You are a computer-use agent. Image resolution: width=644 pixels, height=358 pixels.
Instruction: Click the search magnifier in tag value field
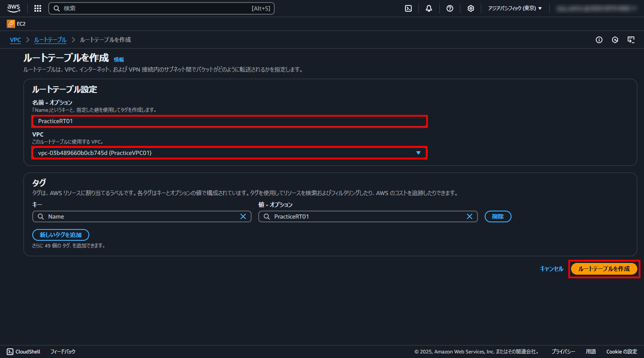point(267,216)
